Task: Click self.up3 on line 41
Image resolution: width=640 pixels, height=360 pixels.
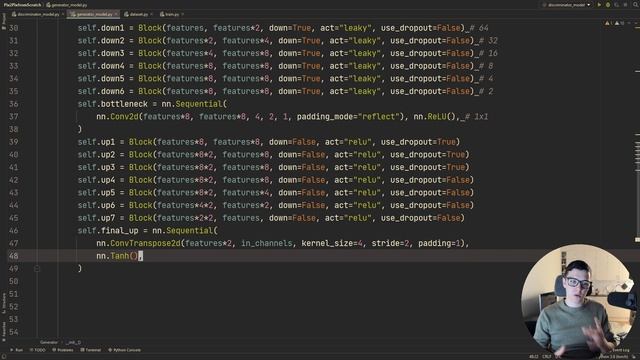Action: (96, 167)
